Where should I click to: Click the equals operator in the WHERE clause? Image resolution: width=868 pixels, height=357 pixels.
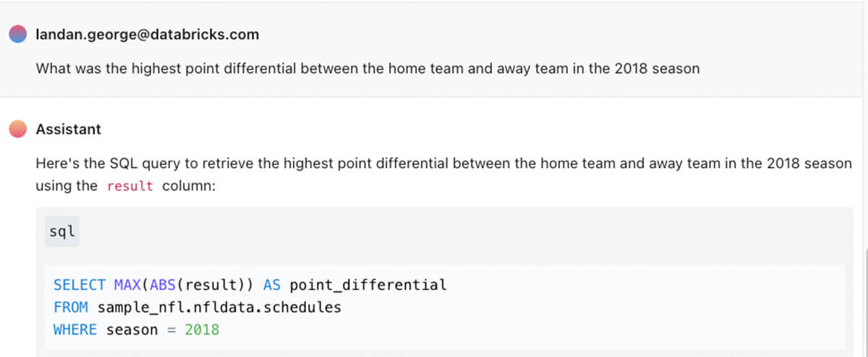coord(171,330)
